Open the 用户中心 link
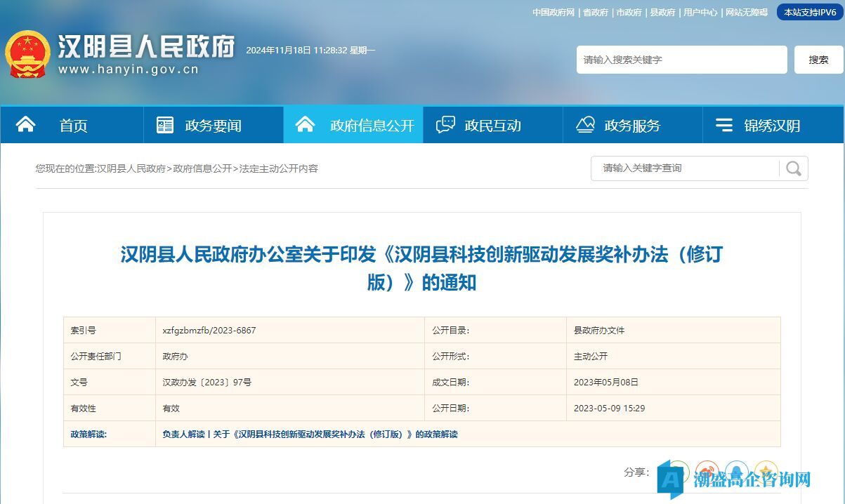The width and height of the screenshot is (845, 504). coord(700,13)
